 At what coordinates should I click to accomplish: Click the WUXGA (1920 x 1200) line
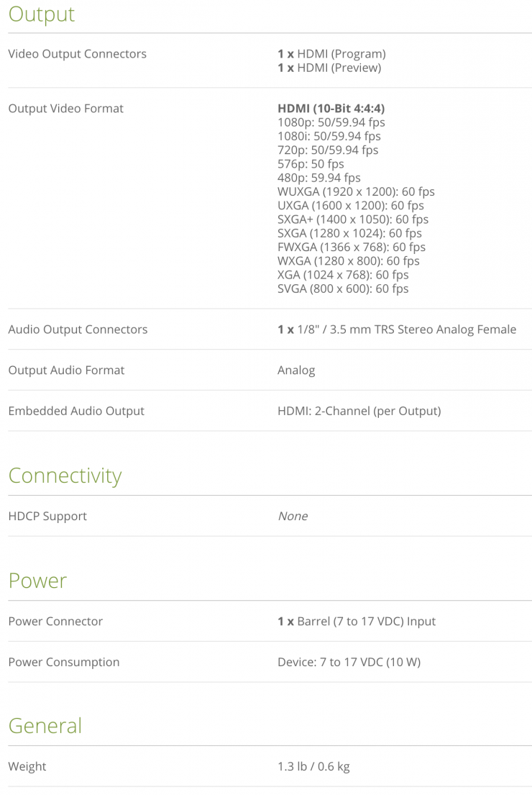tap(356, 191)
